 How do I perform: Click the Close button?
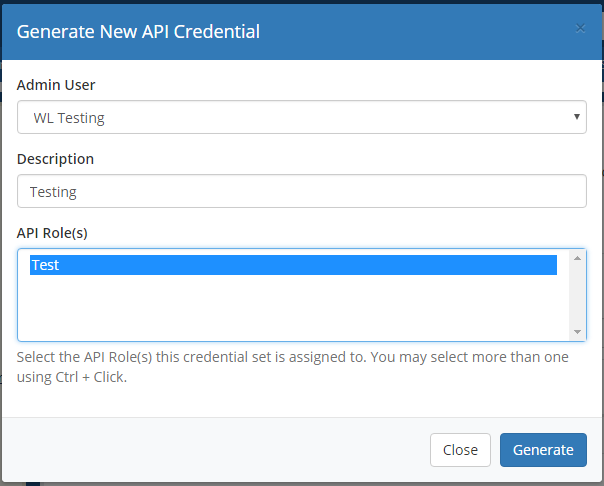(460, 450)
